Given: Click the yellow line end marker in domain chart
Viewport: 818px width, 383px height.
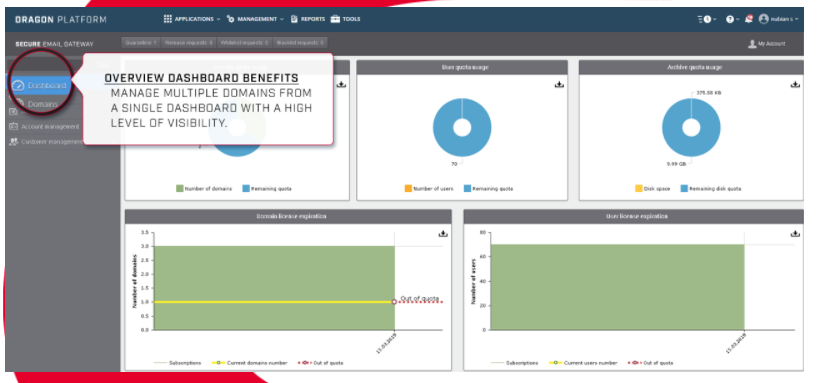Looking at the screenshot, I should (x=394, y=302).
